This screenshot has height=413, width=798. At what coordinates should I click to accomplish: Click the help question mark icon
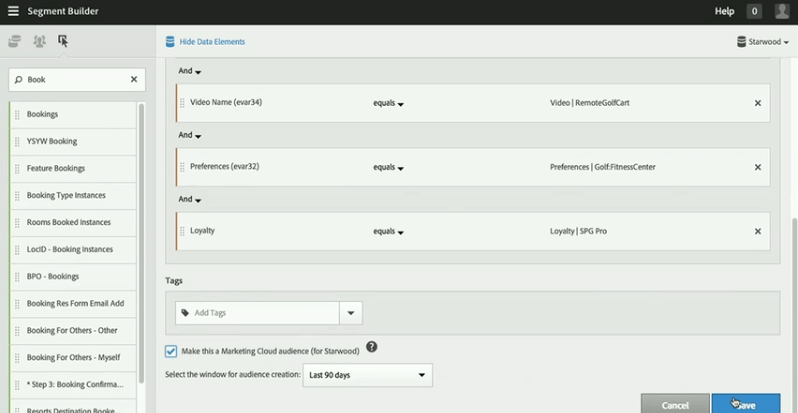[x=371, y=347]
